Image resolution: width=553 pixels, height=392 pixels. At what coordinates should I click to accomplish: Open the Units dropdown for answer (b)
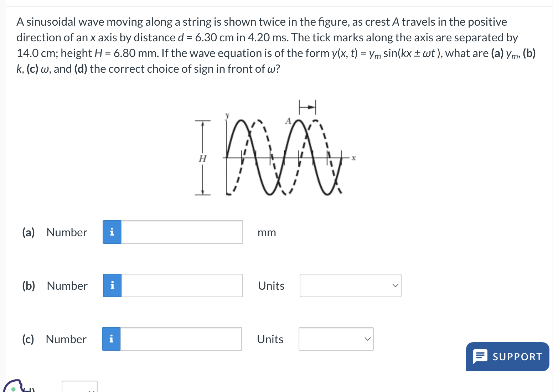tap(350, 285)
